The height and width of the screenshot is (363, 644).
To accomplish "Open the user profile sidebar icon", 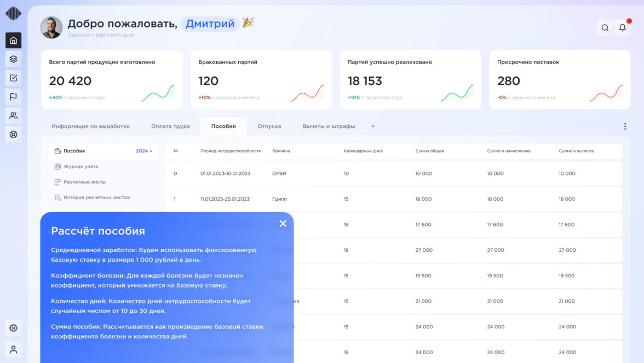I will coord(14,349).
